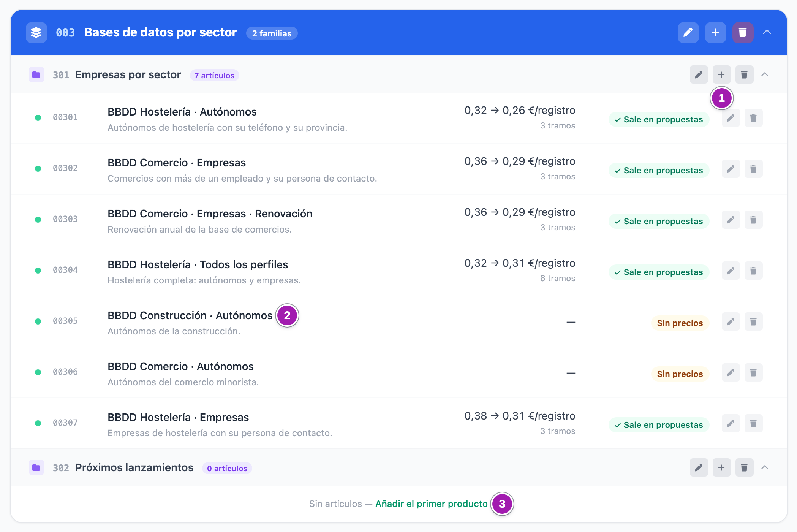Click Sale en propuestas badge for article 00304
The image size is (797, 532).
tap(659, 272)
